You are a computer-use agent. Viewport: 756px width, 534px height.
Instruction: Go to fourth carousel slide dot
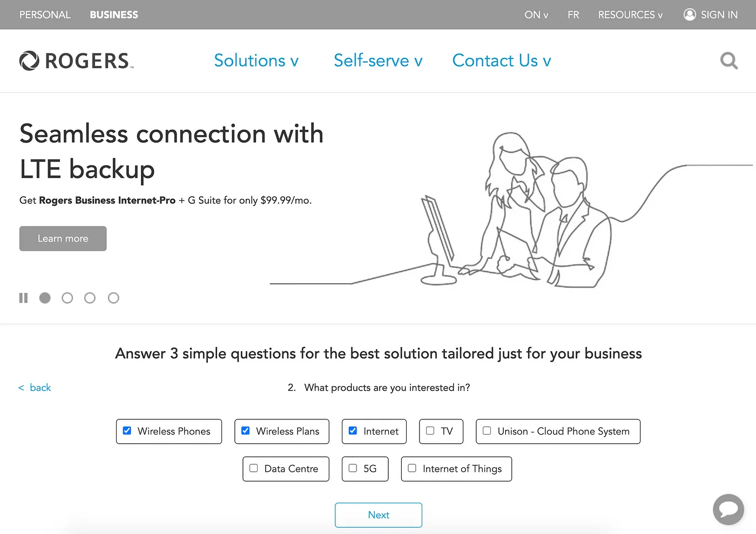click(x=113, y=298)
